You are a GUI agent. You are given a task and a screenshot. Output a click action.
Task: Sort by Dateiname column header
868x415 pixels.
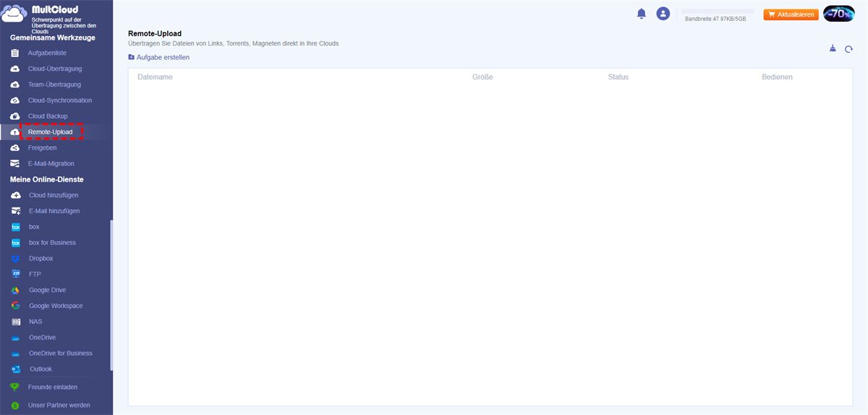point(155,77)
